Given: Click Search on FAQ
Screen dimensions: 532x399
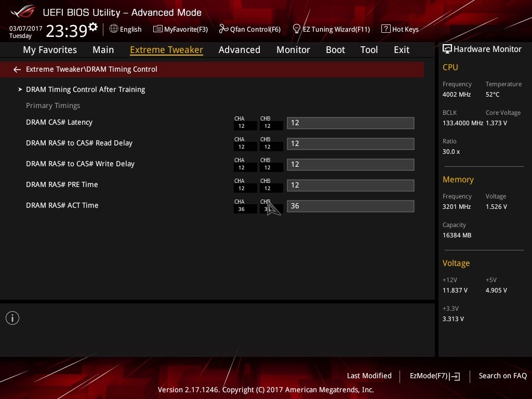Looking at the screenshot, I should click(x=502, y=376).
